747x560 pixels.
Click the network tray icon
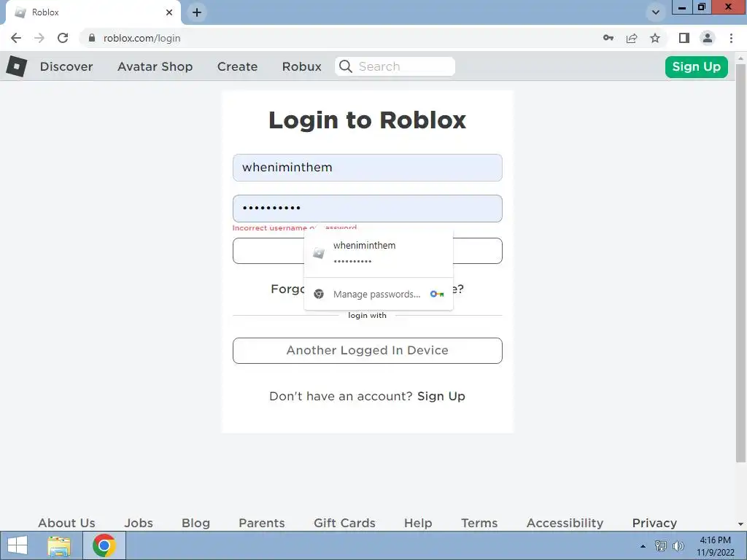point(660,545)
